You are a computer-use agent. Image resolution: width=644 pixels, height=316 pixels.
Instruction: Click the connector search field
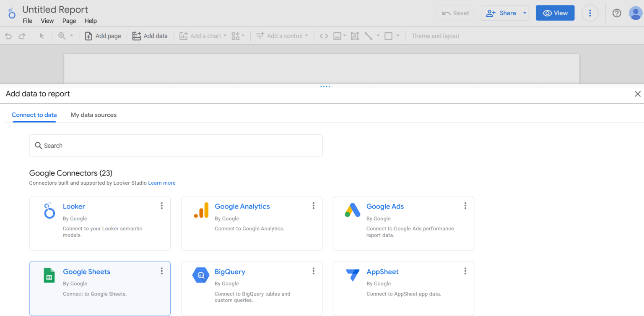176,146
